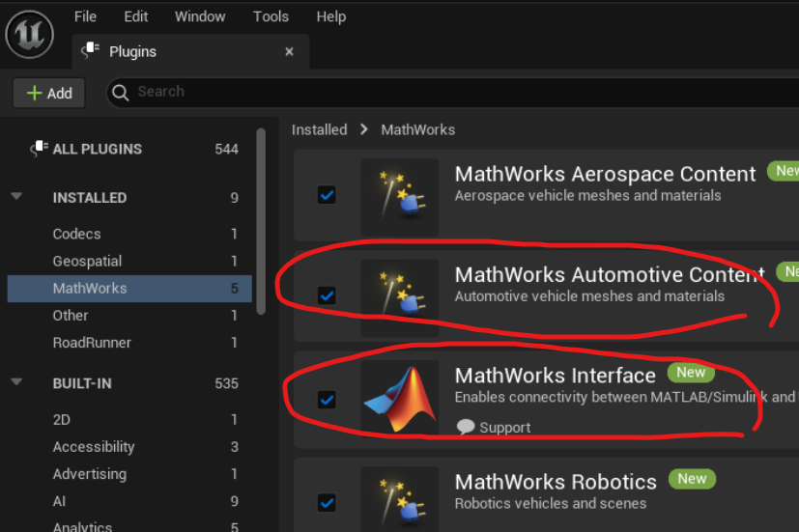Click the Unreal Engine logo icon

coord(30,35)
